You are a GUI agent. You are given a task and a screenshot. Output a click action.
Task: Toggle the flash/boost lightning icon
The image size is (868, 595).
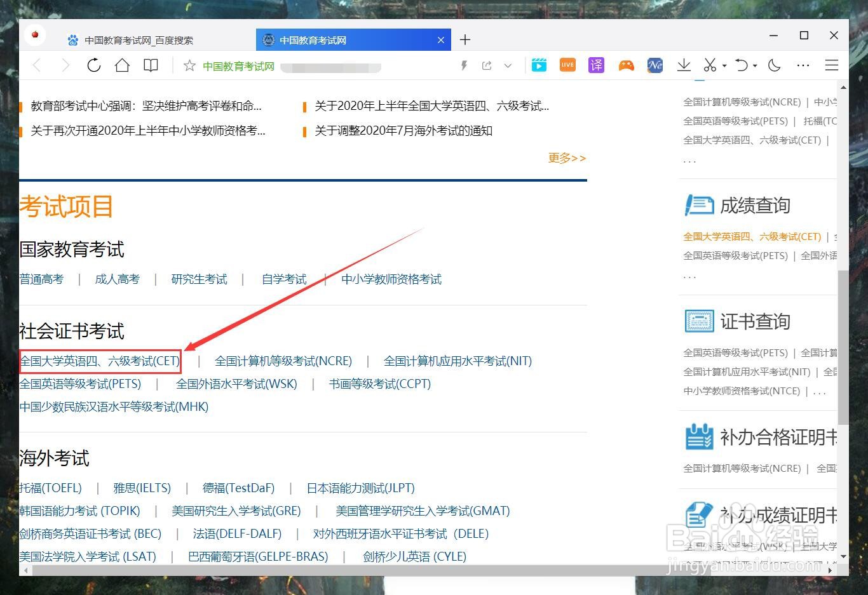point(464,65)
